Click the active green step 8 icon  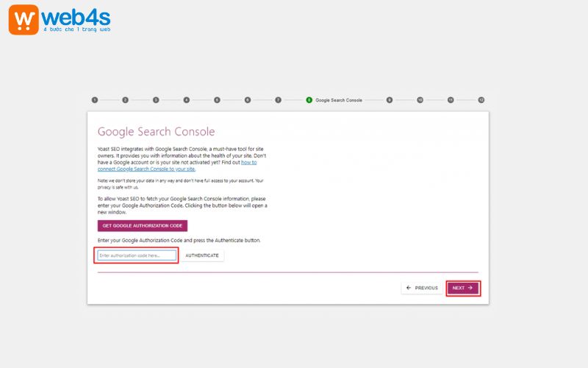tap(309, 99)
